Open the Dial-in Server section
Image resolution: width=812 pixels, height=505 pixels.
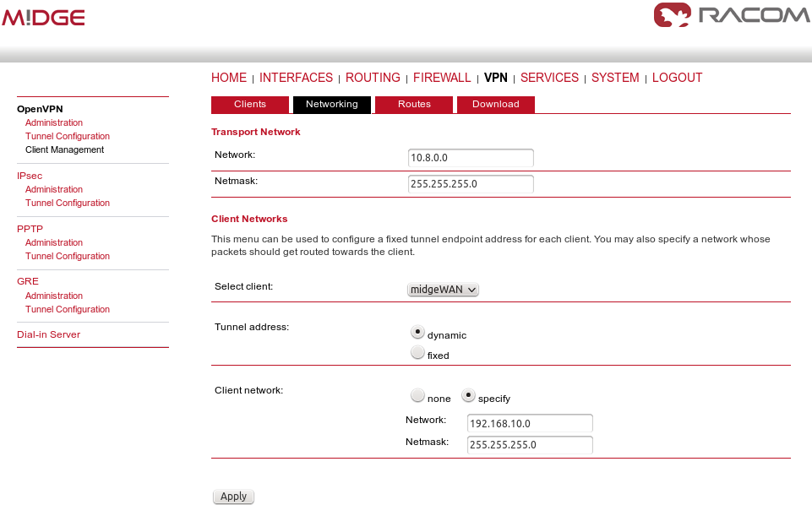(49, 334)
